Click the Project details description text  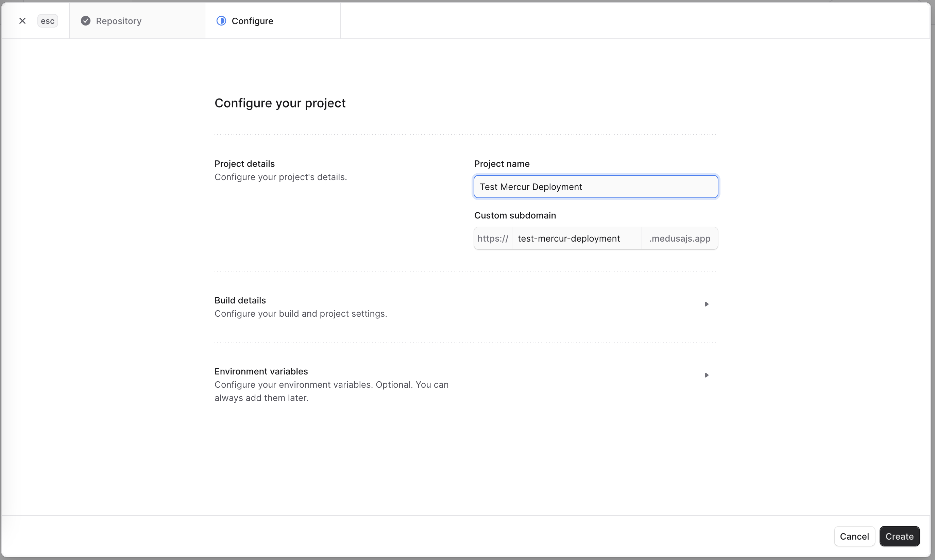point(281,177)
